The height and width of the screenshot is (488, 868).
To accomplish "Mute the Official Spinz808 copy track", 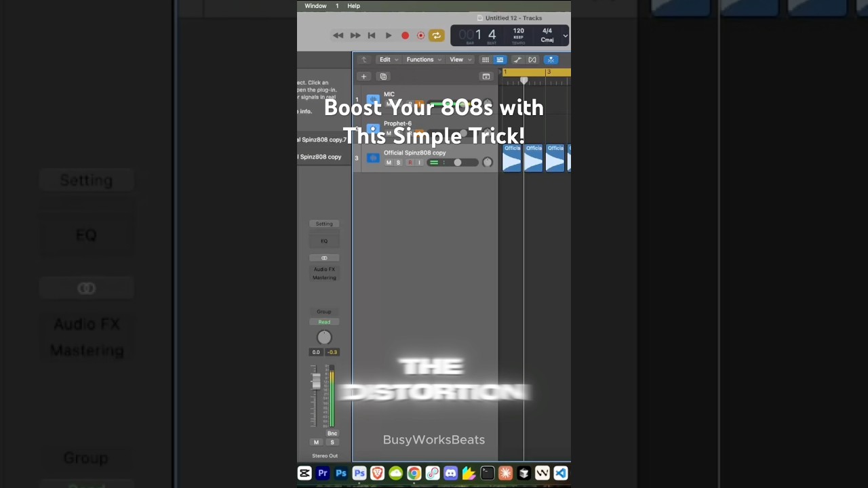I will click(389, 163).
